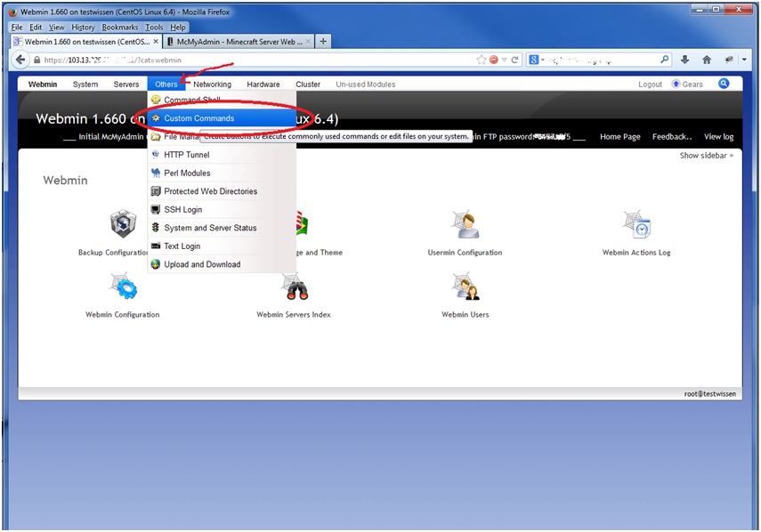
Task: Select Upload and Download menu entry
Action: coord(222,264)
